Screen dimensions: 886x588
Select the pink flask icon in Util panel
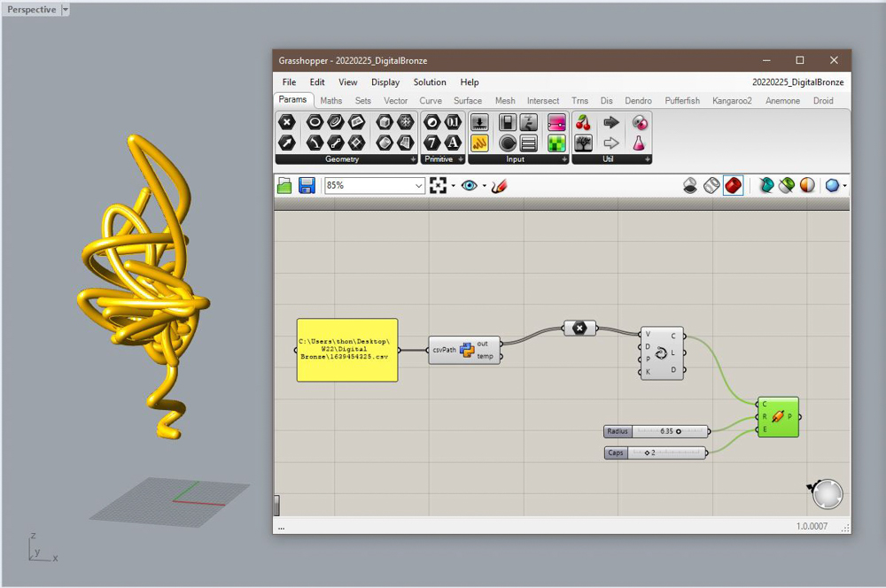point(638,143)
